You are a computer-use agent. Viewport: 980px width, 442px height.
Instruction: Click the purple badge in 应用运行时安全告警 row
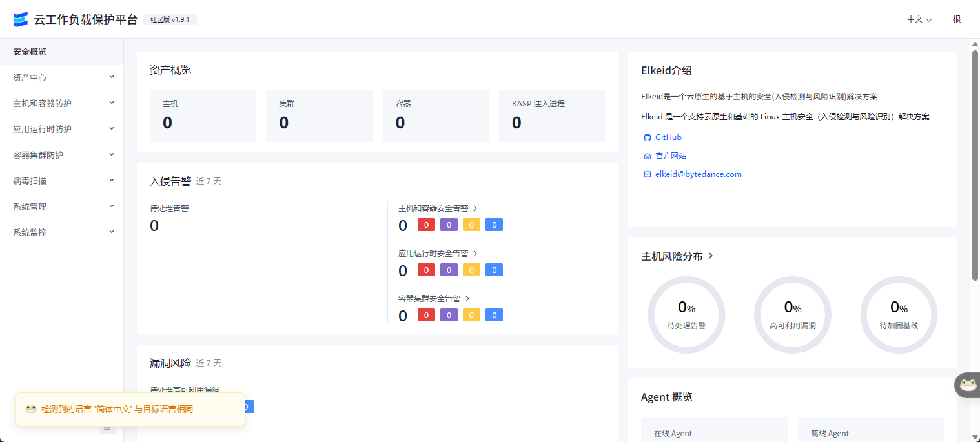point(449,270)
